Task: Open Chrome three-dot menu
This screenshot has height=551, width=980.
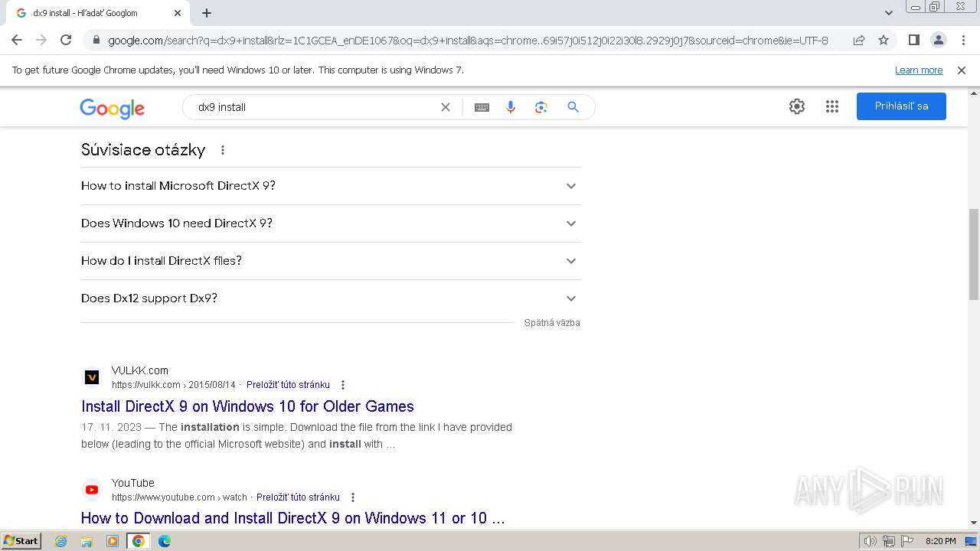Action: tap(963, 40)
